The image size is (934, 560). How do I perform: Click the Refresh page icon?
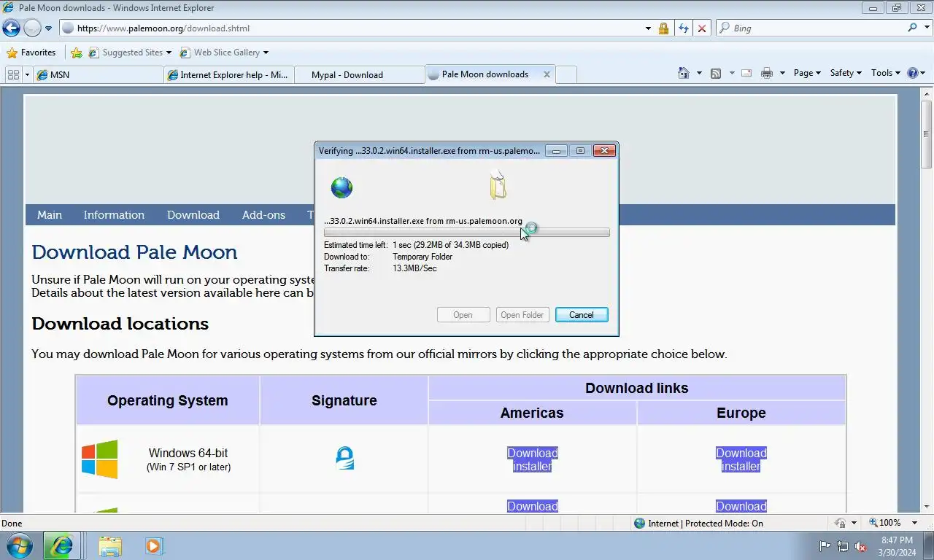pos(683,28)
